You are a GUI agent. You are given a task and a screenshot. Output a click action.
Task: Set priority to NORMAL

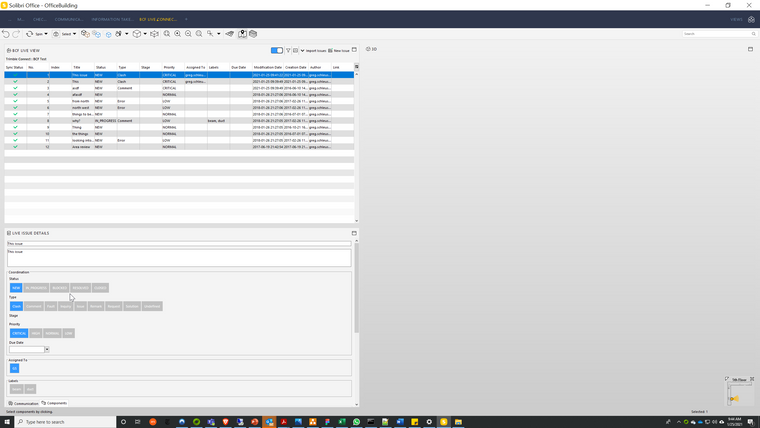coord(52,333)
